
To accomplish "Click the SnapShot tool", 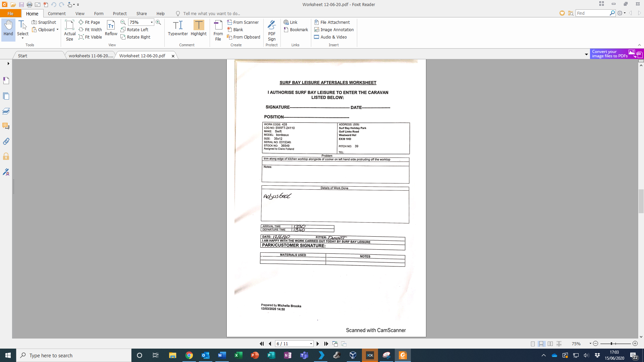I will [44, 22].
